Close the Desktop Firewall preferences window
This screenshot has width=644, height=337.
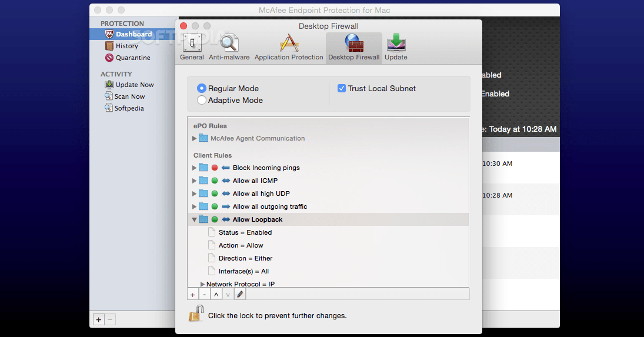click(183, 26)
